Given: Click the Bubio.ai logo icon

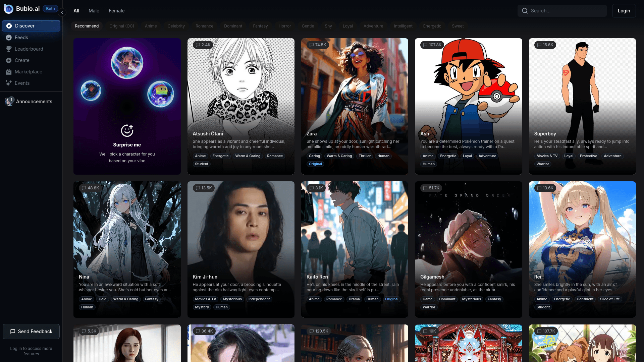Looking at the screenshot, I should click(9, 9).
